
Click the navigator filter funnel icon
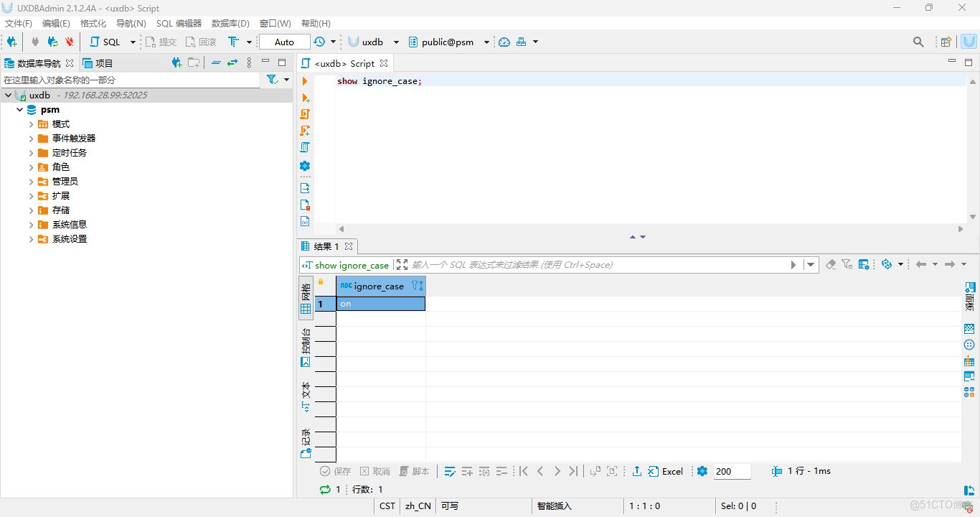click(272, 80)
